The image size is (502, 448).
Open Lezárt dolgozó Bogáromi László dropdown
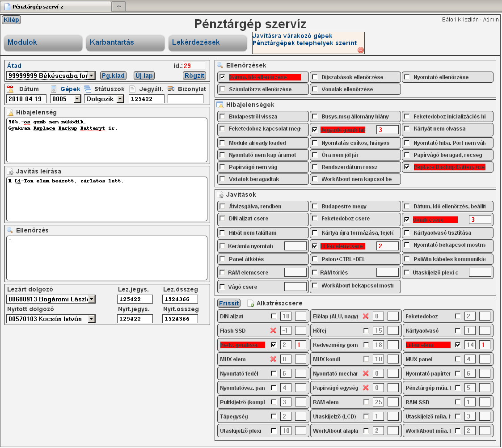tap(92, 300)
